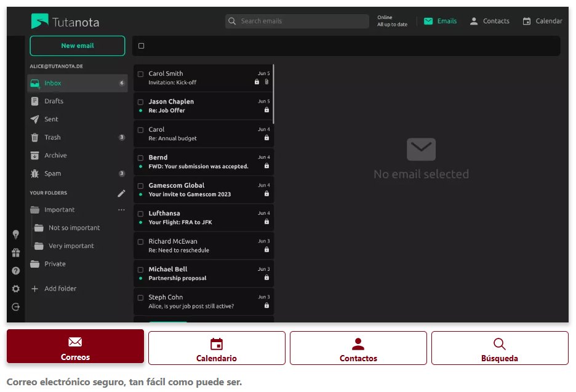
Task: Check the Richard McEwan email checkbox
Action: pos(140,242)
